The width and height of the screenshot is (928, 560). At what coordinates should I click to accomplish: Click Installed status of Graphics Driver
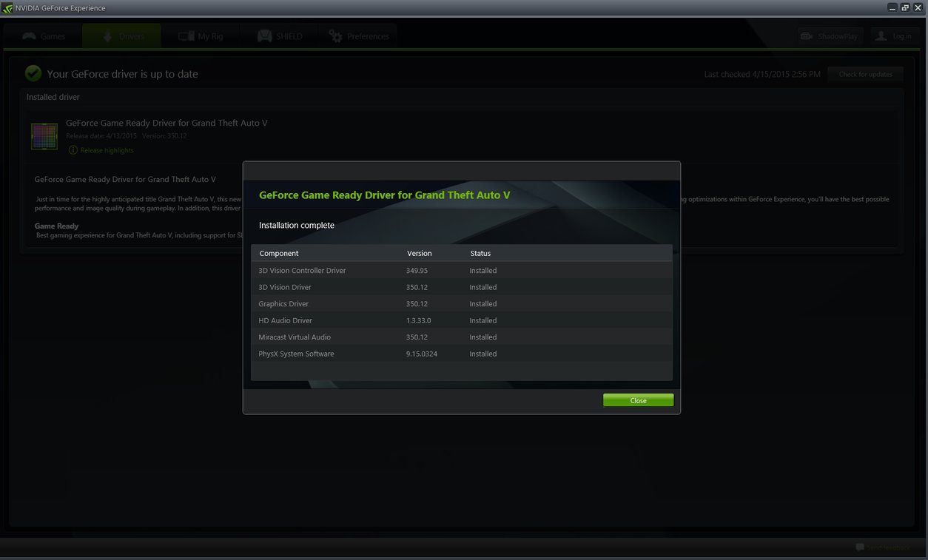pyautogui.click(x=483, y=304)
